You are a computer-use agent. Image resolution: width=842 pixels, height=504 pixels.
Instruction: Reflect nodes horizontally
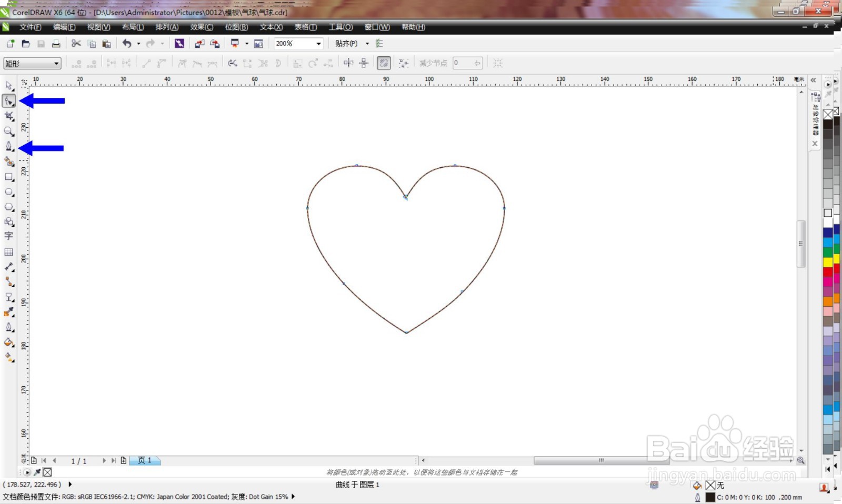[348, 63]
